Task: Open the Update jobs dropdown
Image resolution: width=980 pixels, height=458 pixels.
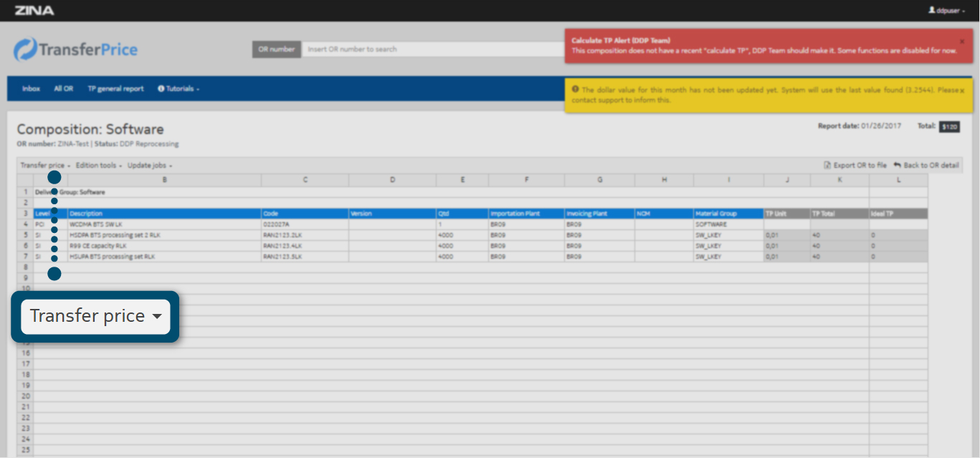Action: (150, 166)
